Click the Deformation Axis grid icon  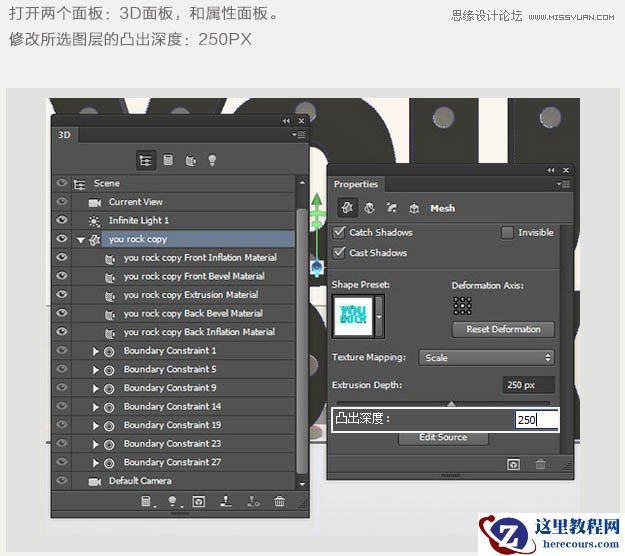462,306
